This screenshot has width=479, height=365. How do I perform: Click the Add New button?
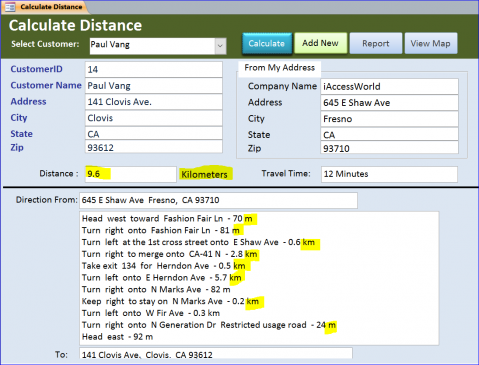320,43
